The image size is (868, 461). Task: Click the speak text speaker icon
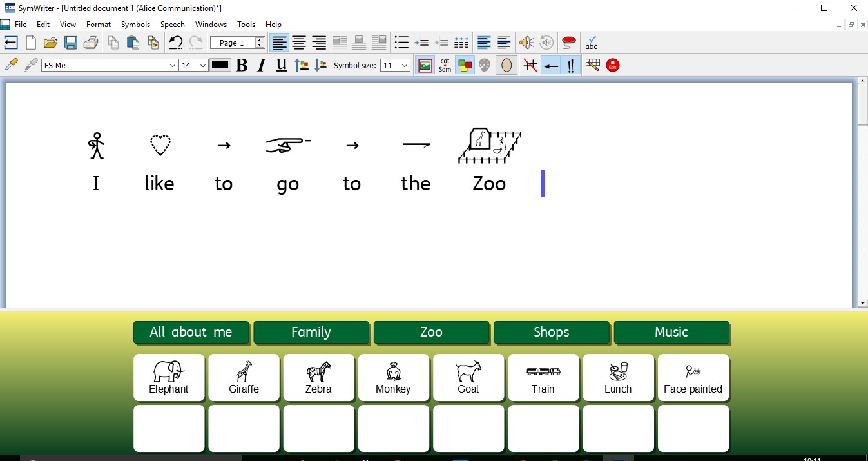526,43
